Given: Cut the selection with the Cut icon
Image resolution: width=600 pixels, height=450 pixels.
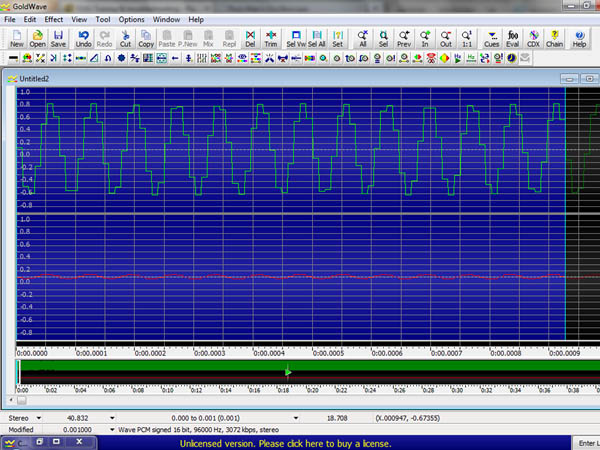Looking at the screenshot, I should point(125,39).
